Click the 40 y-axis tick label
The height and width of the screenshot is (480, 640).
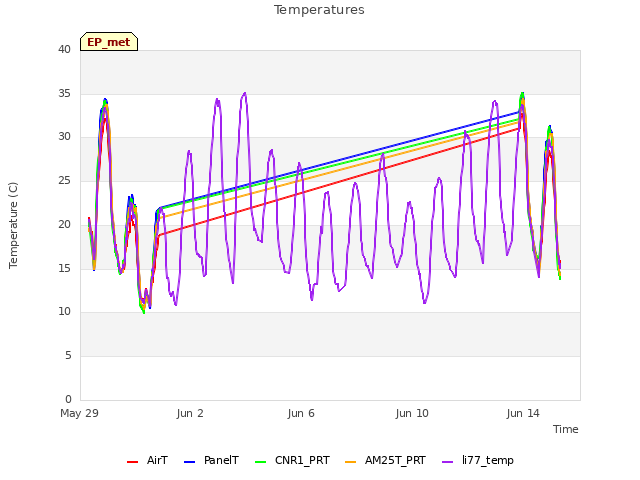(x=64, y=49)
